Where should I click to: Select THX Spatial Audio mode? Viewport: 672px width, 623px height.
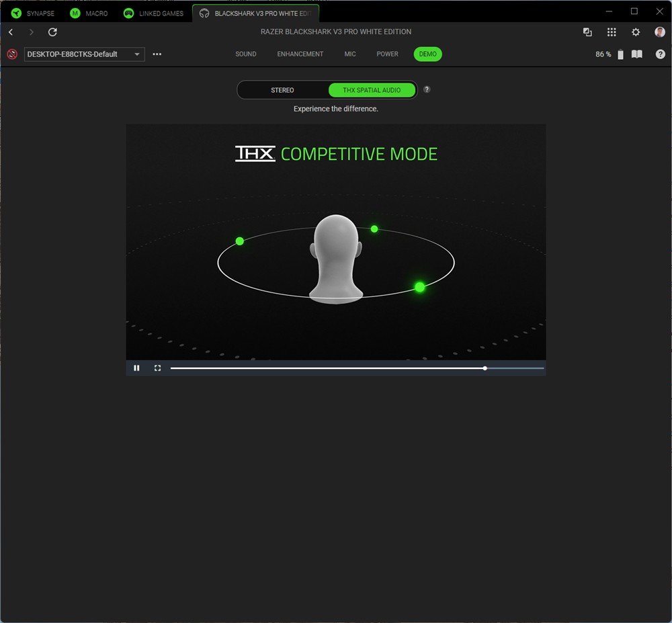click(372, 90)
